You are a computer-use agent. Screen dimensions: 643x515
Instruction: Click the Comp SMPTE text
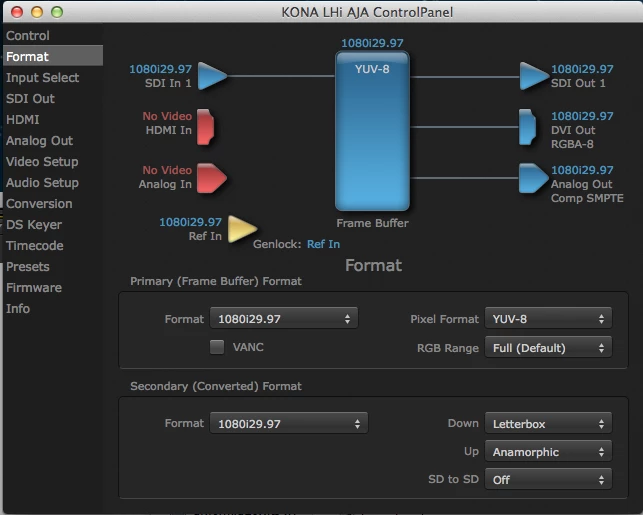(x=587, y=198)
